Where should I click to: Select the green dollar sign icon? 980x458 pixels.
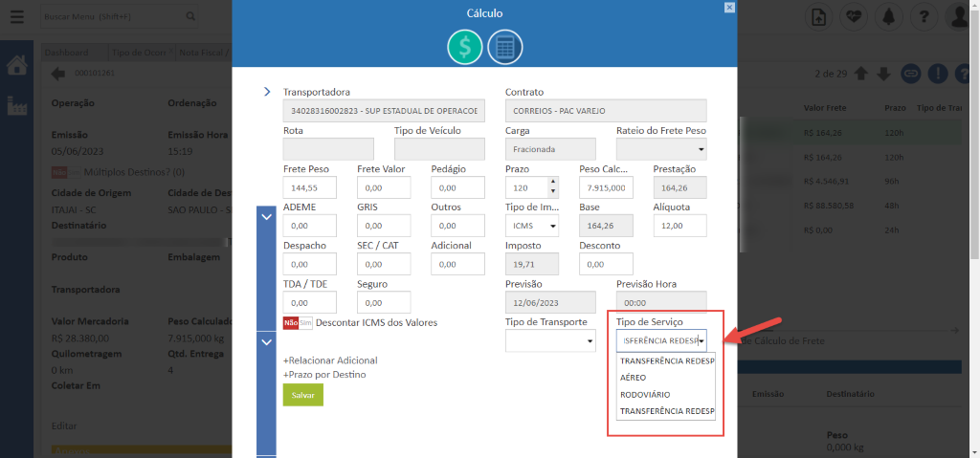coord(464,48)
